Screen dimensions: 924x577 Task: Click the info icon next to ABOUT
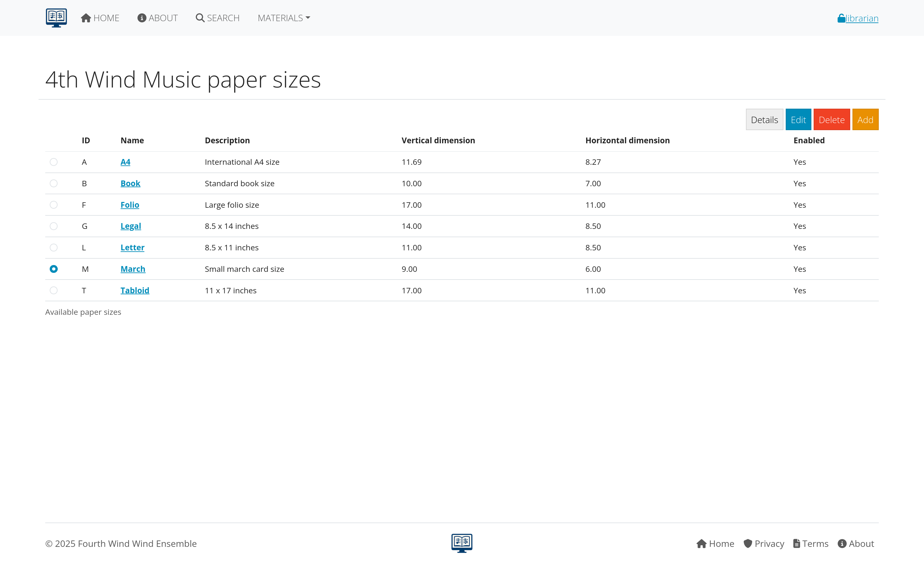(142, 17)
